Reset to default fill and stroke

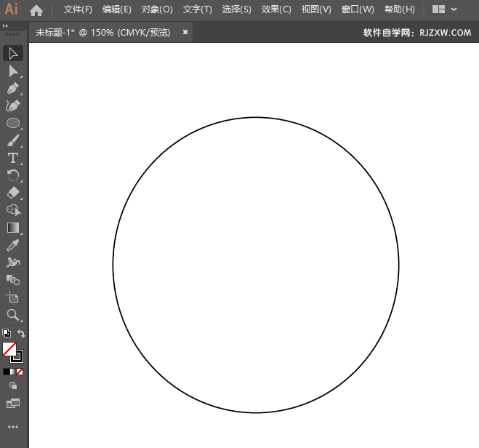(7, 333)
